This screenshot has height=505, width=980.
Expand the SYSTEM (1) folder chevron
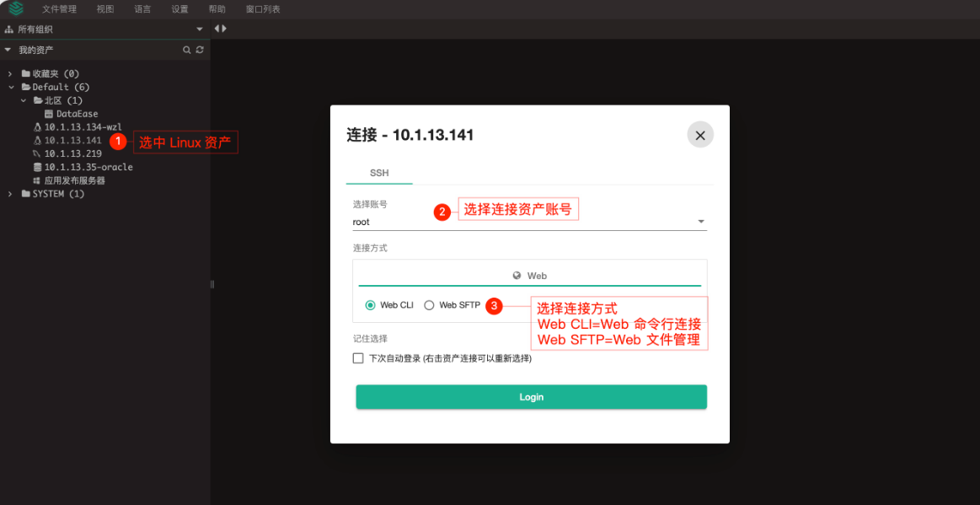pos(10,194)
